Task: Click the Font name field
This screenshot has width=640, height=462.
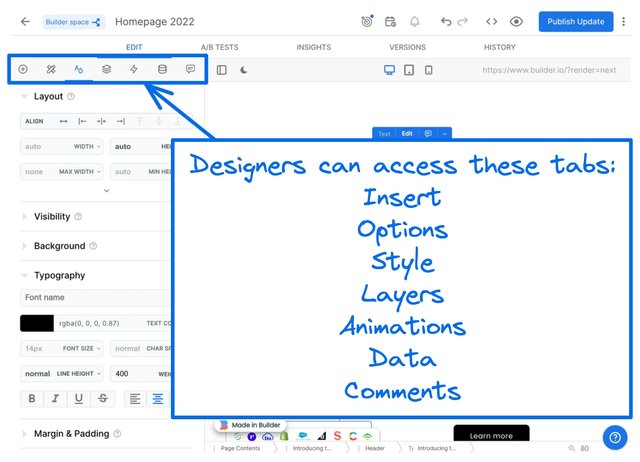Action: coord(95,298)
